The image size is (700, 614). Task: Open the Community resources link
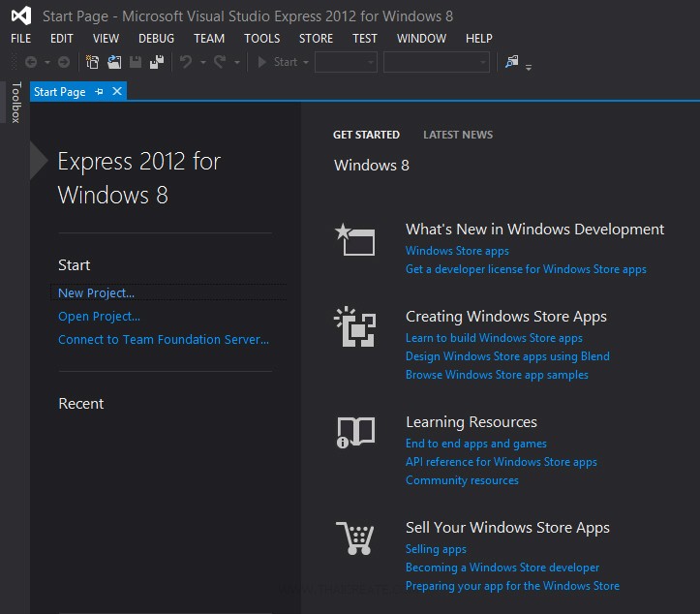pyautogui.click(x=462, y=480)
